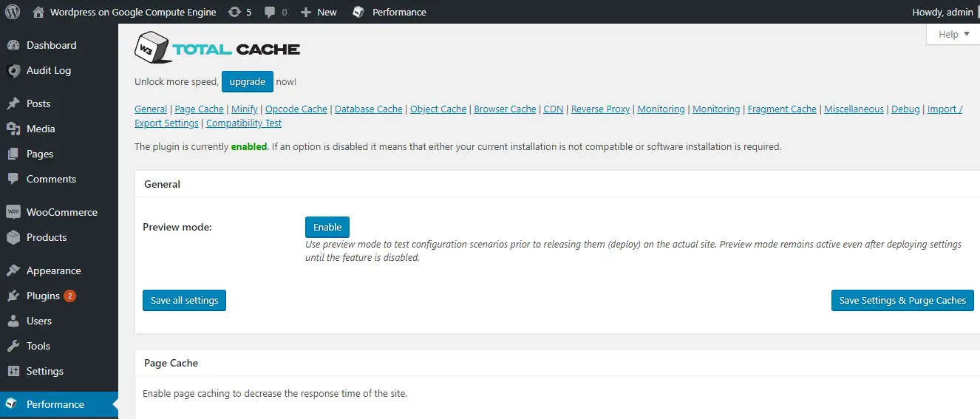
Task: Click the Debug link
Action: point(905,109)
